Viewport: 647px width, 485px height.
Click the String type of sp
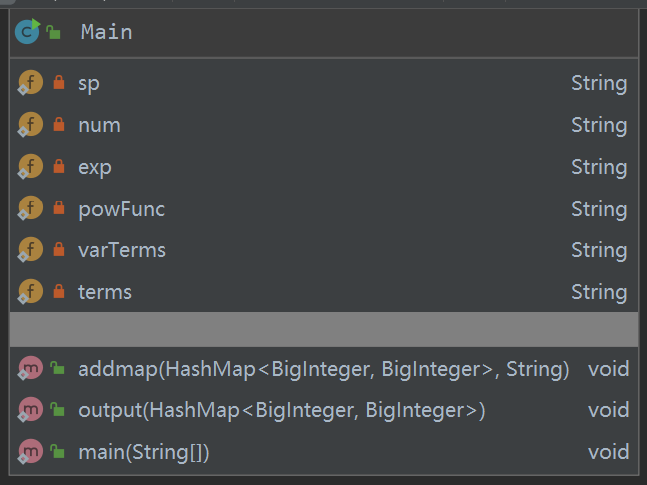click(x=598, y=84)
